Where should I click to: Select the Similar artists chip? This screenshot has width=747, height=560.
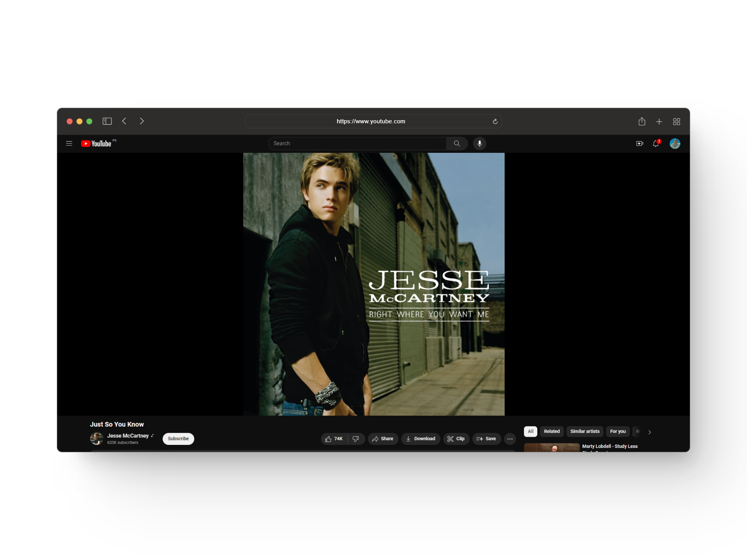point(584,431)
